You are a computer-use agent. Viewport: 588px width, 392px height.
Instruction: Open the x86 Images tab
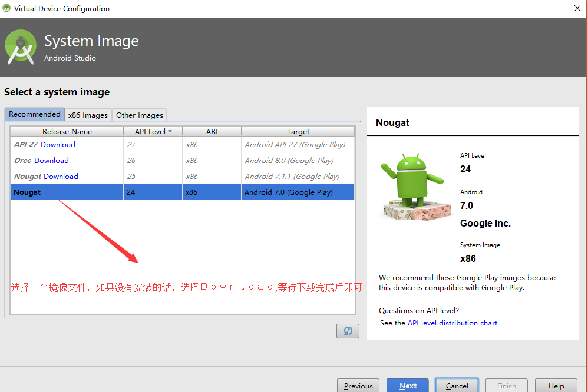pyautogui.click(x=88, y=115)
